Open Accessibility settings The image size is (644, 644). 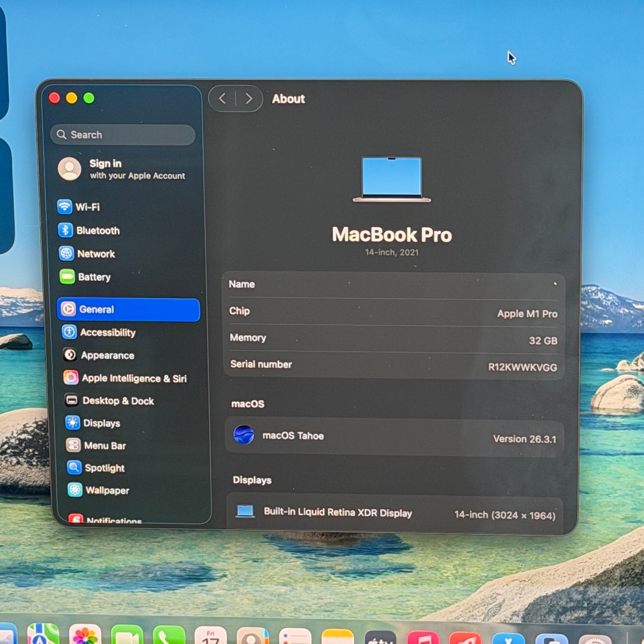107,332
